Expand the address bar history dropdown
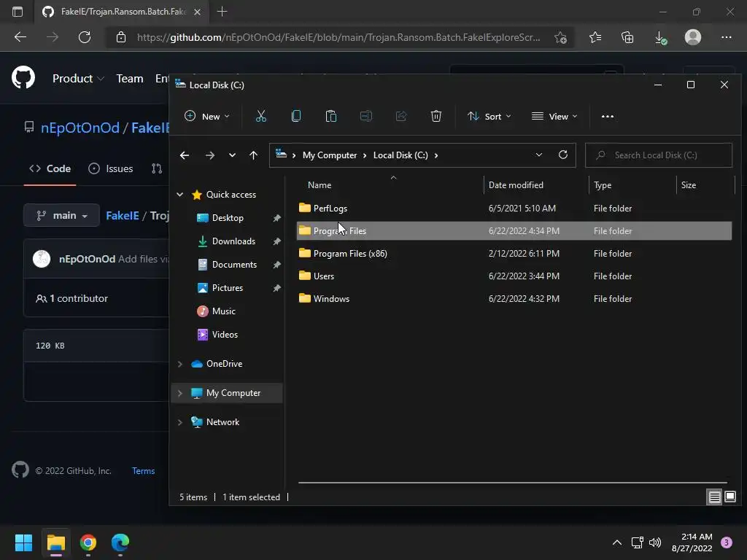This screenshot has width=747, height=560. [x=539, y=155]
